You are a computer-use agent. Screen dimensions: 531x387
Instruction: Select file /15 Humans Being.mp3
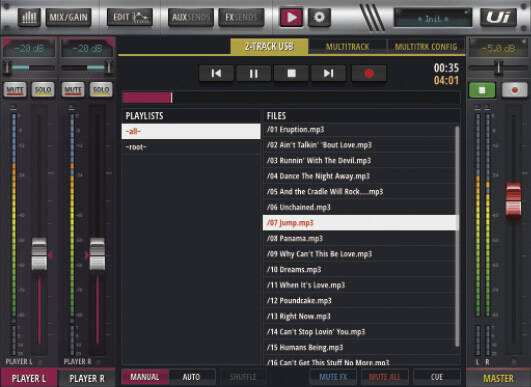[x=359, y=347]
